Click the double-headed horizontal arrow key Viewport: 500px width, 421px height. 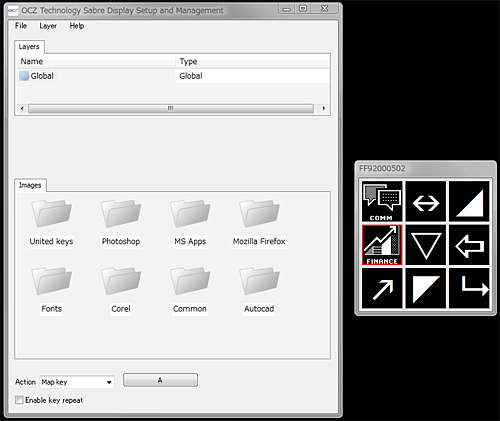[x=426, y=201]
